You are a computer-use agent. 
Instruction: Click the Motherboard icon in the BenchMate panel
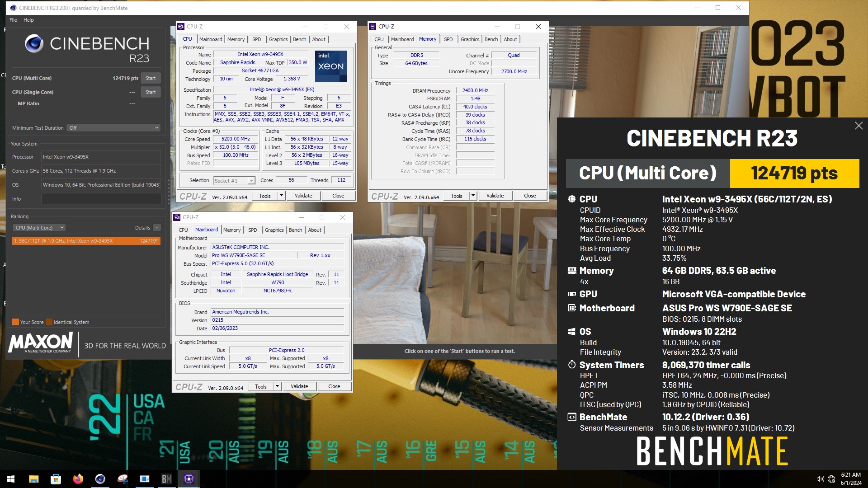click(x=572, y=308)
